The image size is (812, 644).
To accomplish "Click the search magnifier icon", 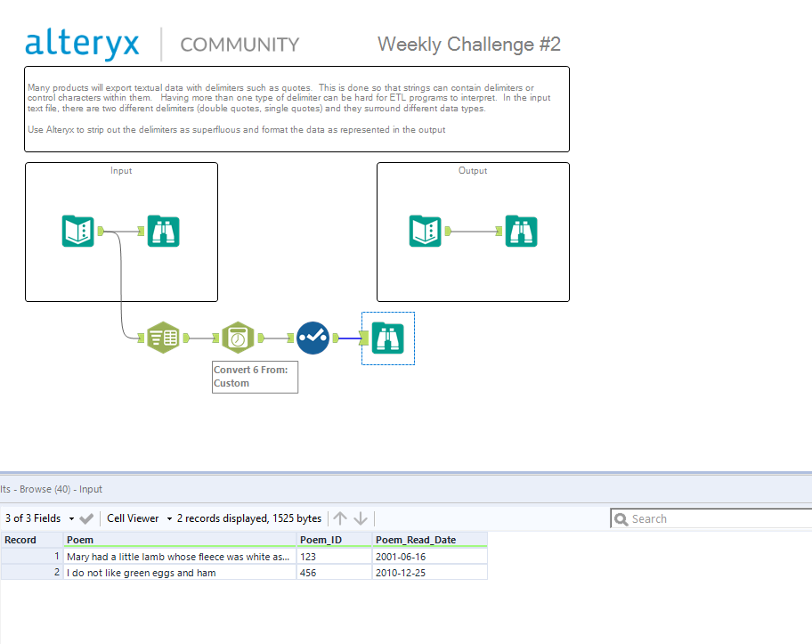I will coord(621,518).
